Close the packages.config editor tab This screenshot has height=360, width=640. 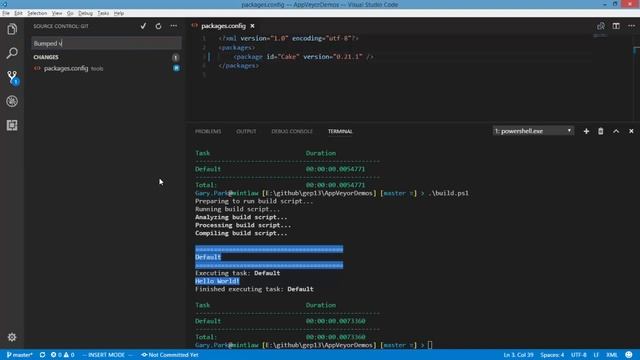tap(253, 26)
